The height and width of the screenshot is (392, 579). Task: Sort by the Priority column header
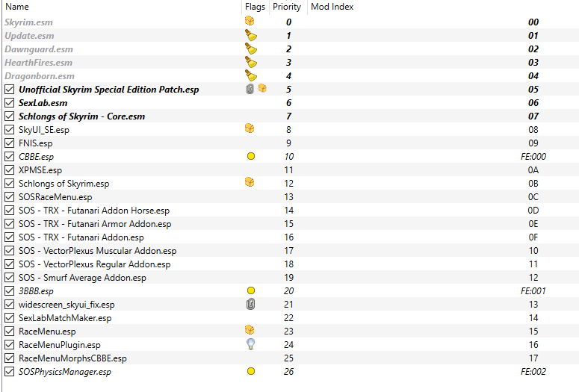pos(287,7)
